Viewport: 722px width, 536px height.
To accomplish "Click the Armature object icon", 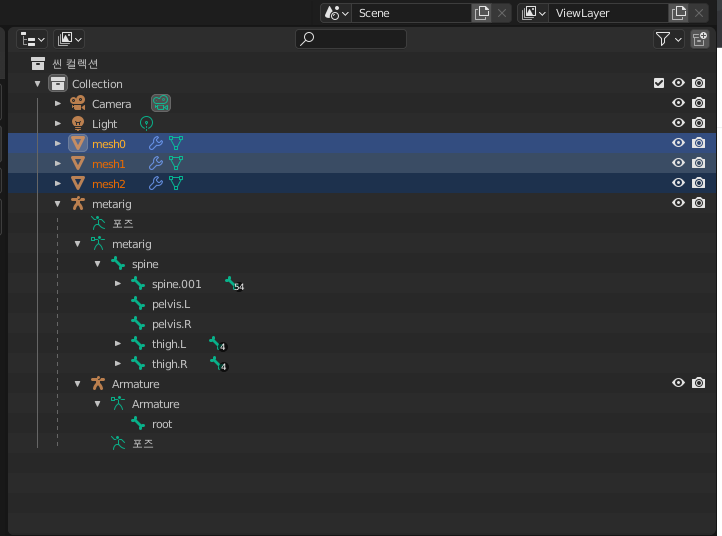I will tap(98, 383).
